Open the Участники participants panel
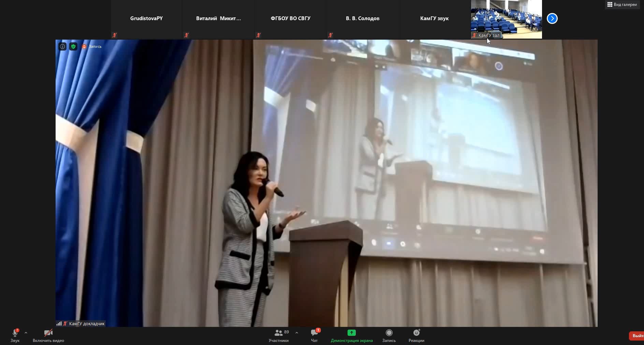The image size is (644, 345). [x=279, y=335]
